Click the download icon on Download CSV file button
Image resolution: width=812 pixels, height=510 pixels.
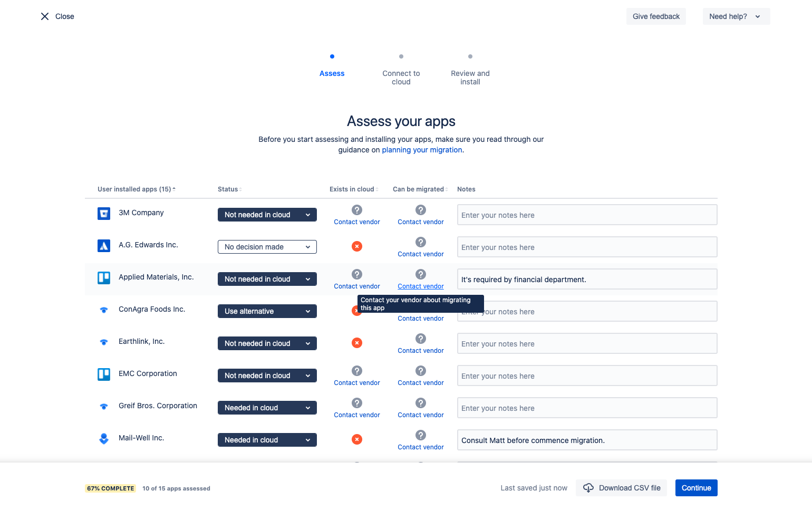pos(588,488)
